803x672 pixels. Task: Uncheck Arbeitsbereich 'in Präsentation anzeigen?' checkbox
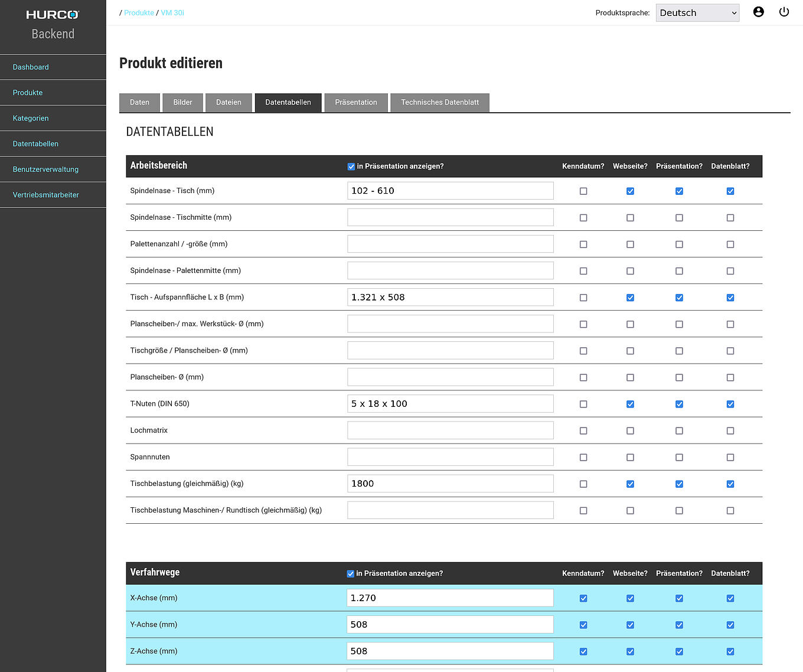351,167
